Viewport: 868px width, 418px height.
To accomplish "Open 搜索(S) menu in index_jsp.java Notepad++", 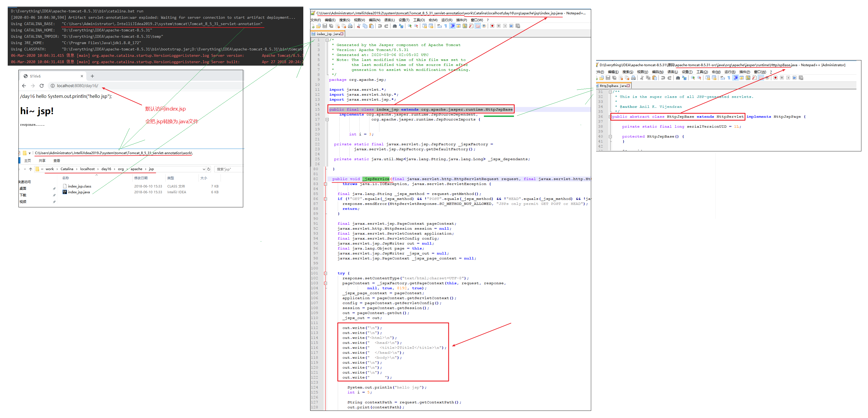I will click(345, 20).
